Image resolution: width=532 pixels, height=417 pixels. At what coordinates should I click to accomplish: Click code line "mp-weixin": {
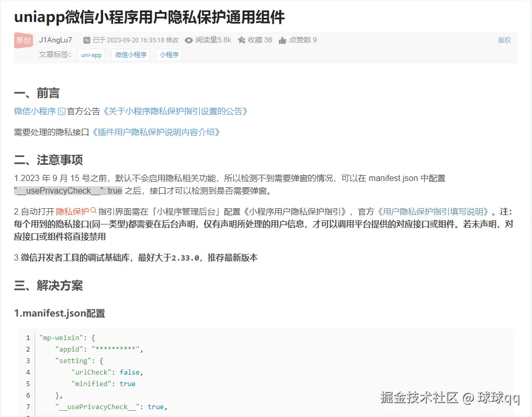67,337
